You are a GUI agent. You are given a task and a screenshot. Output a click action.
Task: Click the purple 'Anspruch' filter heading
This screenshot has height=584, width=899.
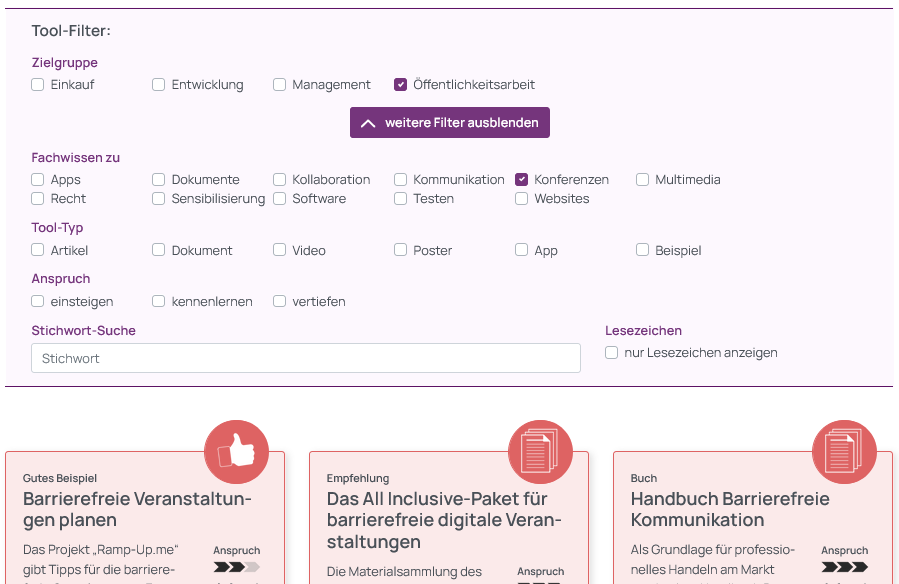61,279
